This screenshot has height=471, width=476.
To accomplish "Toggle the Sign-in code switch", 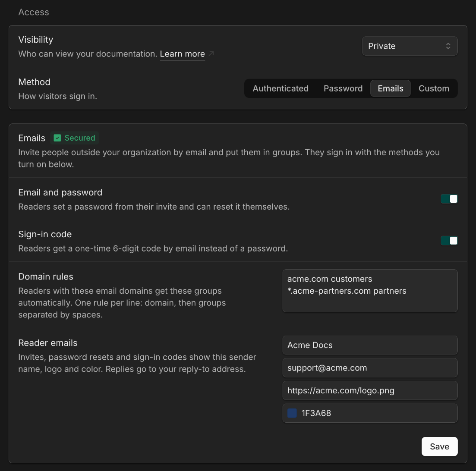I will (449, 241).
